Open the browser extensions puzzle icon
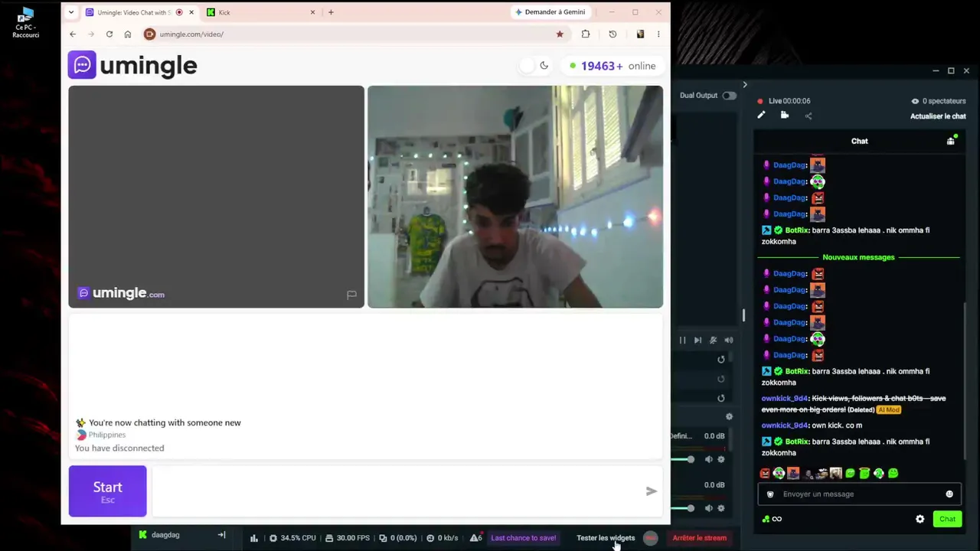Screen dimensions: 980x551 pyautogui.click(x=586, y=34)
